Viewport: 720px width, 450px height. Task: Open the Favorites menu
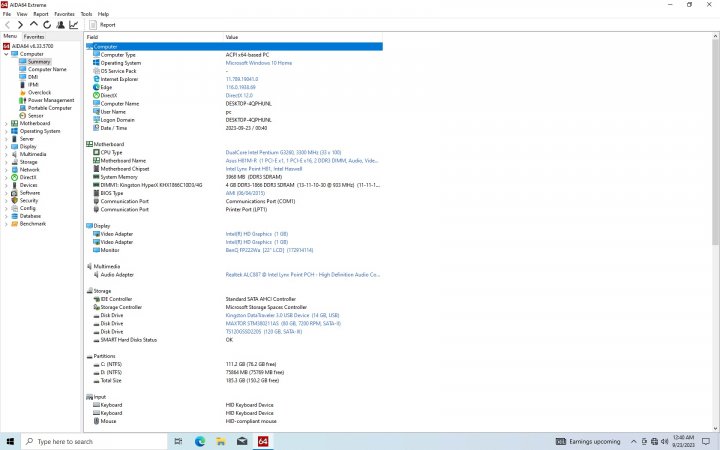(64, 14)
